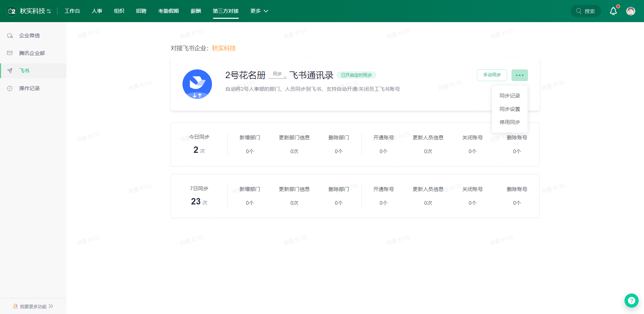Click 飞书通讯录 title text
The image size is (644, 314).
tap(311, 75)
